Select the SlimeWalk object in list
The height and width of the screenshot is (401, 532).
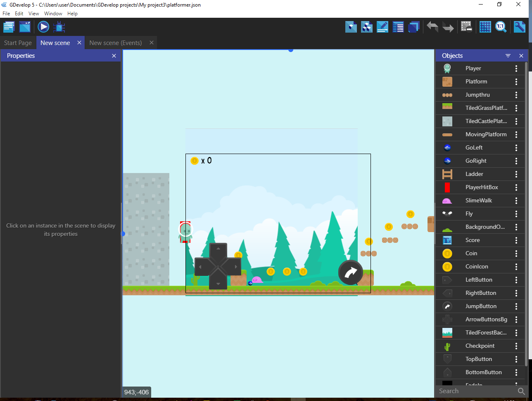point(478,201)
